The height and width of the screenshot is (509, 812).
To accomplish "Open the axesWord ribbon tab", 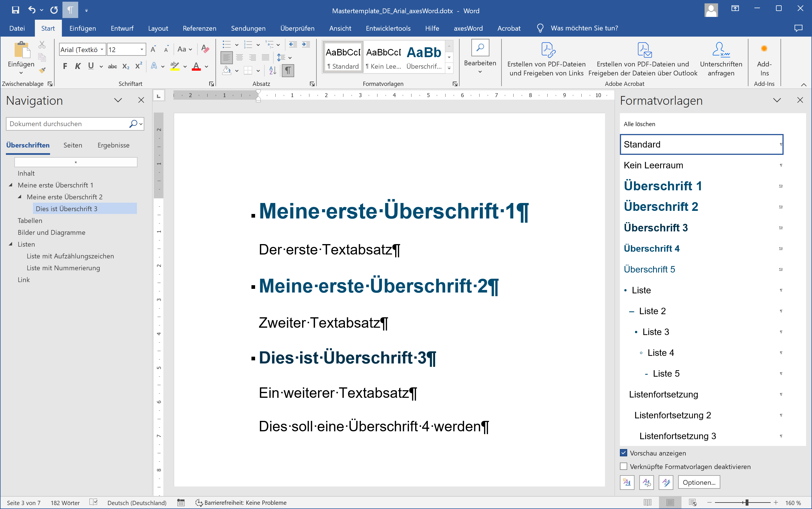I will point(468,28).
